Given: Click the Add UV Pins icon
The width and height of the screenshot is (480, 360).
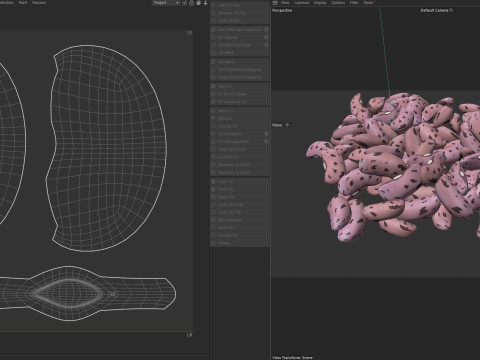Looking at the screenshot, I should [213, 5].
